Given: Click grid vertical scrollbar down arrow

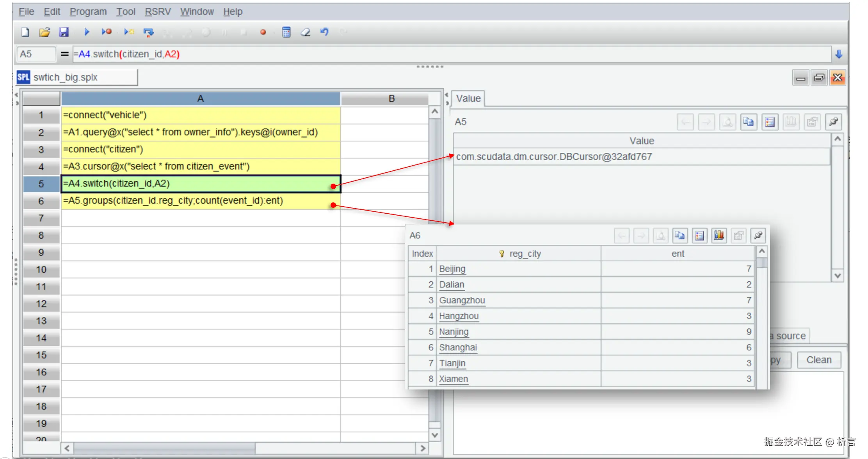Looking at the screenshot, I should coord(435,435).
